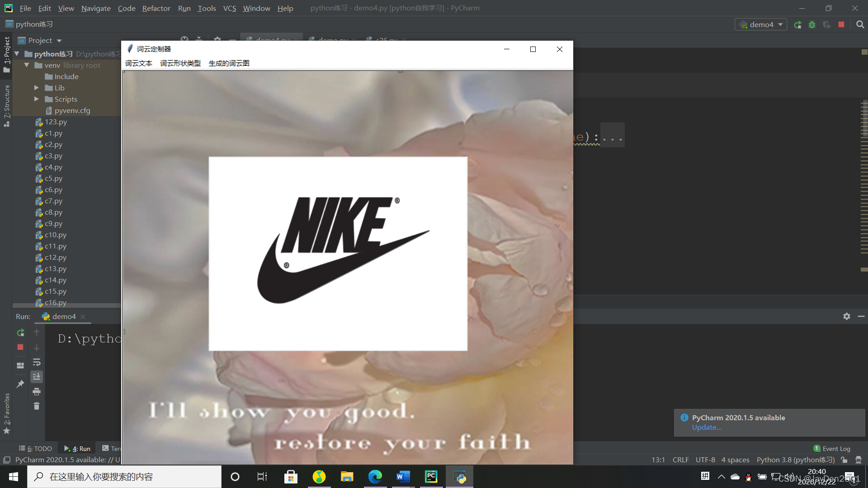
Task: Click the Debug bug icon in toolbar
Action: point(812,24)
